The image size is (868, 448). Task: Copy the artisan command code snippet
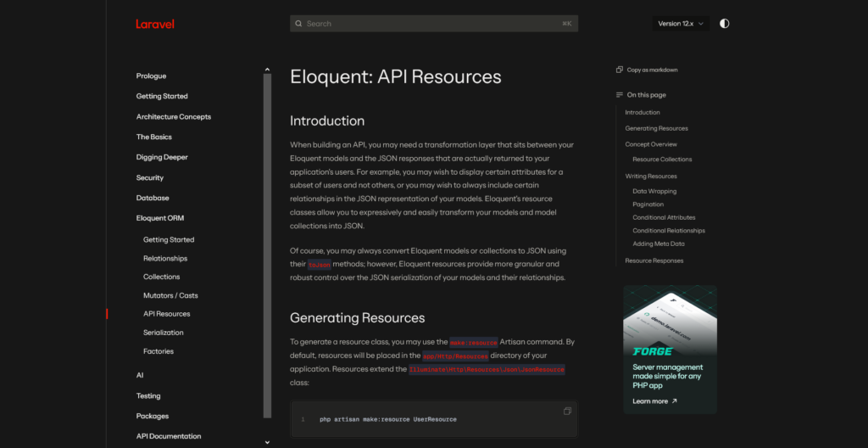(567, 412)
